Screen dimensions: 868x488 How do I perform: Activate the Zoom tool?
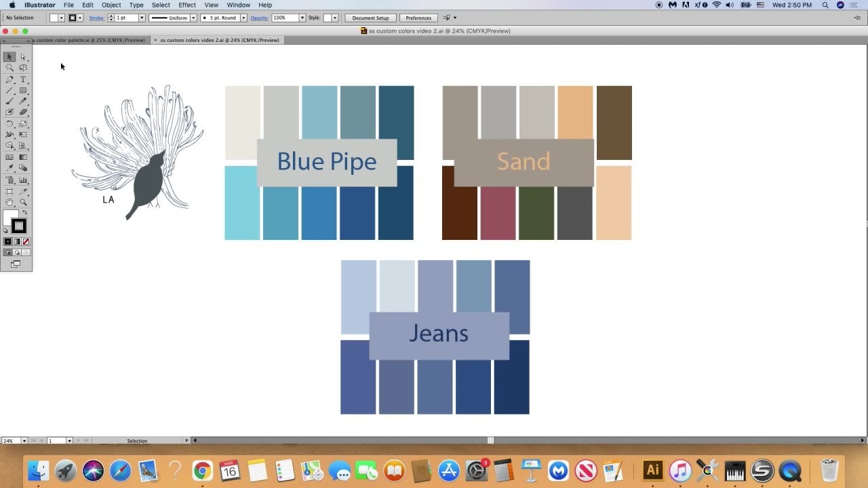pyautogui.click(x=23, y=202)
